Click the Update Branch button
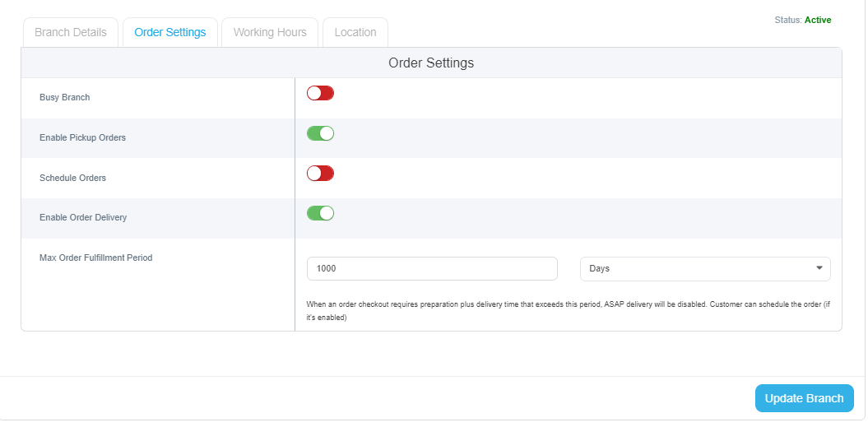 tap(805, 398)
